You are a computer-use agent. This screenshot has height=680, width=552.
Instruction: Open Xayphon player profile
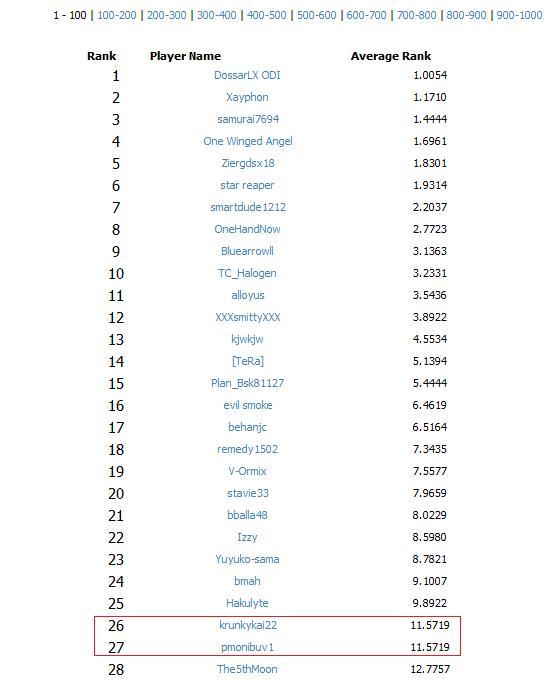pos(247,98)
